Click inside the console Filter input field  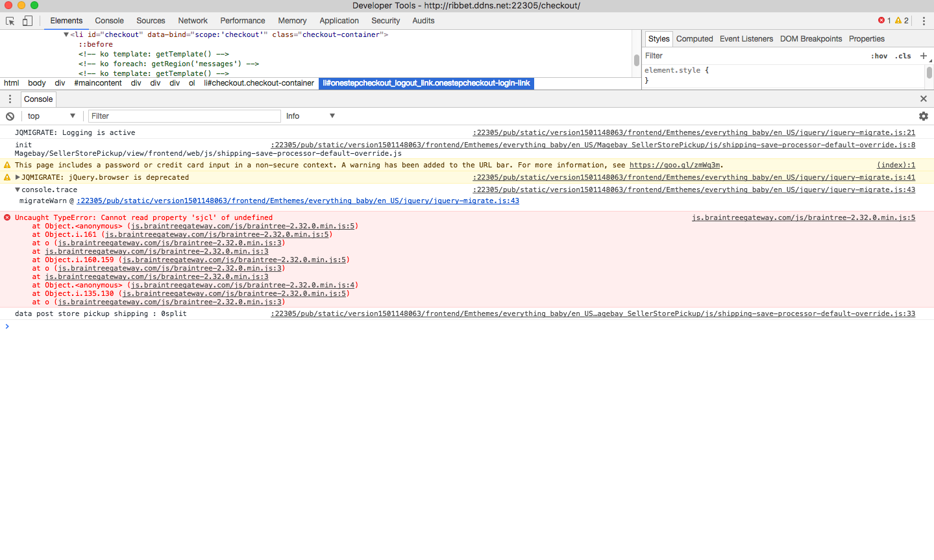(x=184, y=116)
